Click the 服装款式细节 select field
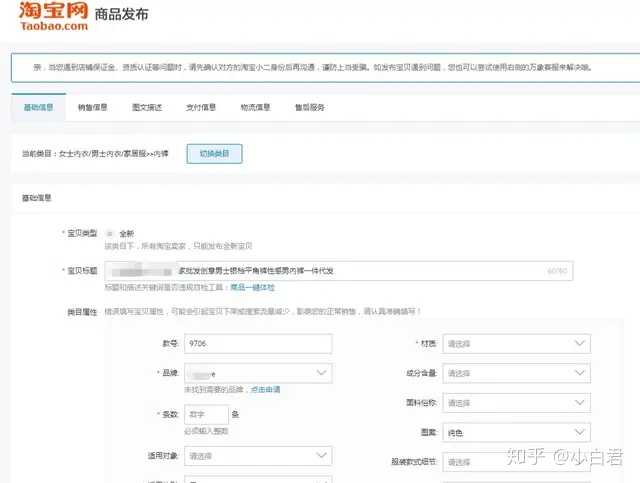This screenshot has height=483, width=640. (516, 462)
